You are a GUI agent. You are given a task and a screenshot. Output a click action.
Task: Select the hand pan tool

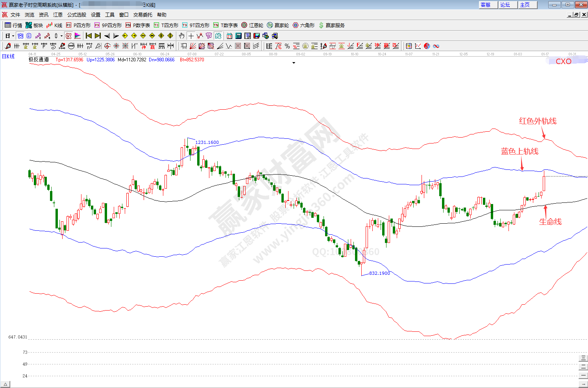[x=181, y=36]
